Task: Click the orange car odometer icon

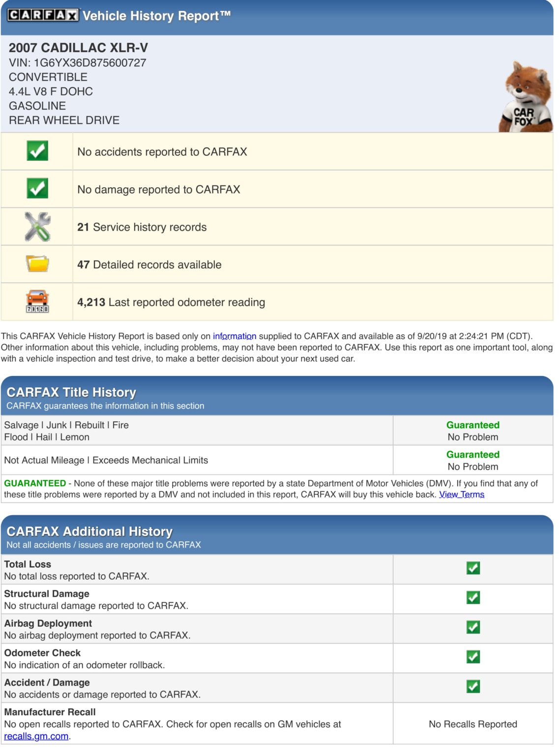Action: click(x=37, y=301)
